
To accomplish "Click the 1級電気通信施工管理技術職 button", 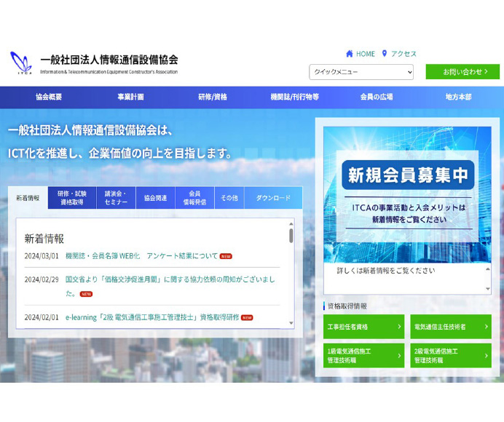I will tap(364, 356).
